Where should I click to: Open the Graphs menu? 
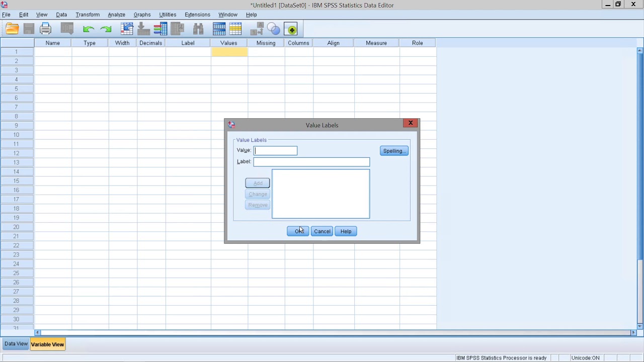pyautogui.click(x=142, y=15)
